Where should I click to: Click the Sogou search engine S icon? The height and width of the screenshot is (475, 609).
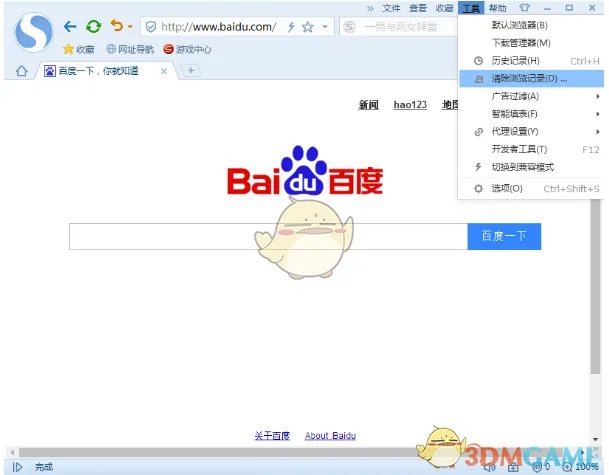349,27
